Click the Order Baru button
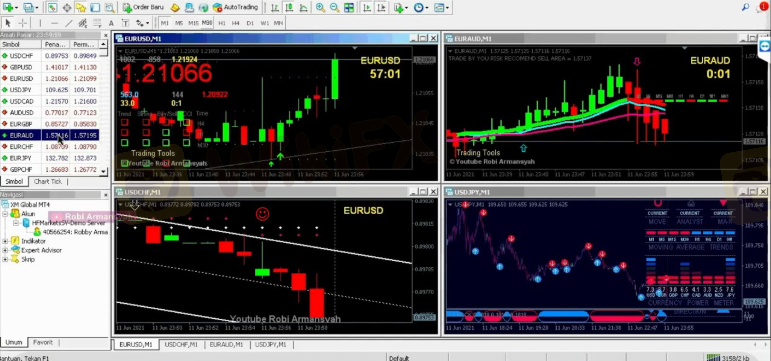 point(144,7)
